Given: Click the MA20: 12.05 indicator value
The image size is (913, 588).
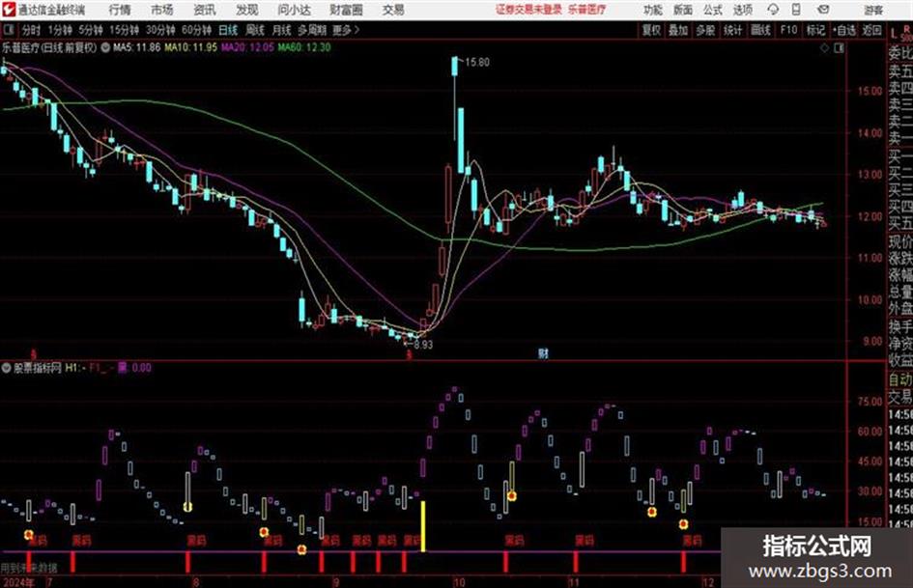Looking at the screenshot, I should [247, 47].
